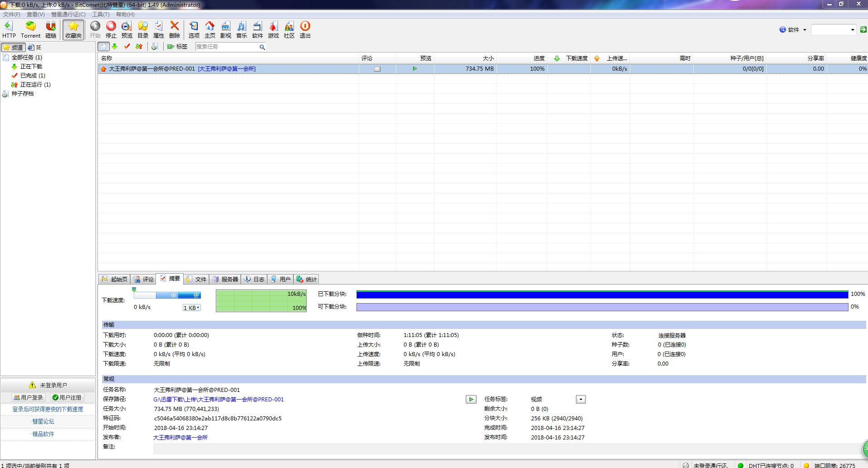Open 选项 options from the toolbar
The image size is (868, 468).
pos(194,29)
